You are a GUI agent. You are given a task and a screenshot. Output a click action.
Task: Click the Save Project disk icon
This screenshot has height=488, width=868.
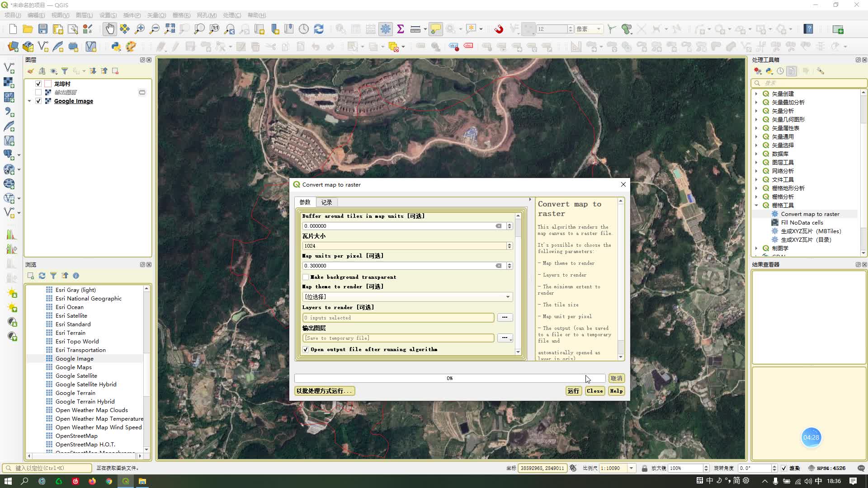[x=43, y=29]
